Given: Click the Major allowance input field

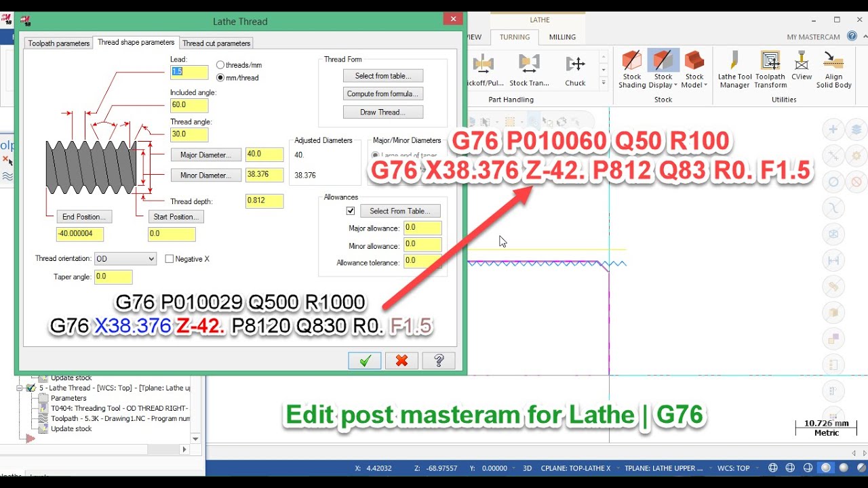Looking at the screenshot, I should click(x=422, y=228).
